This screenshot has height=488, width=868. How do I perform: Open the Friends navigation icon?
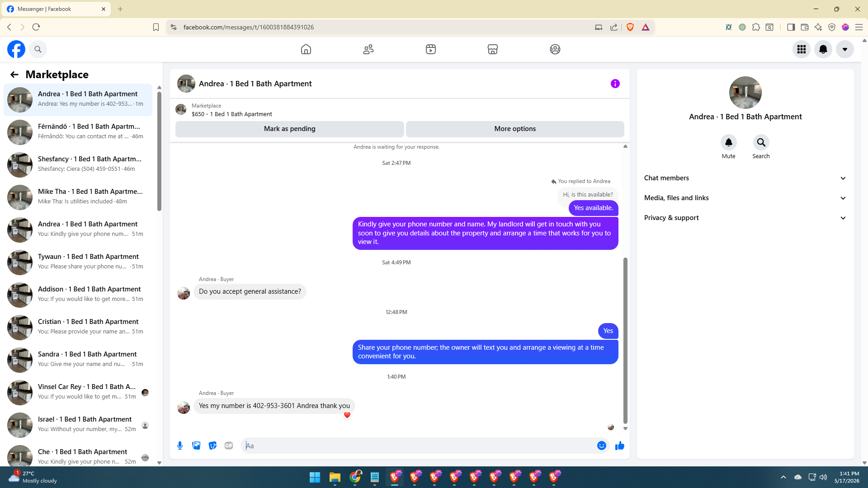tap(368, 49)
